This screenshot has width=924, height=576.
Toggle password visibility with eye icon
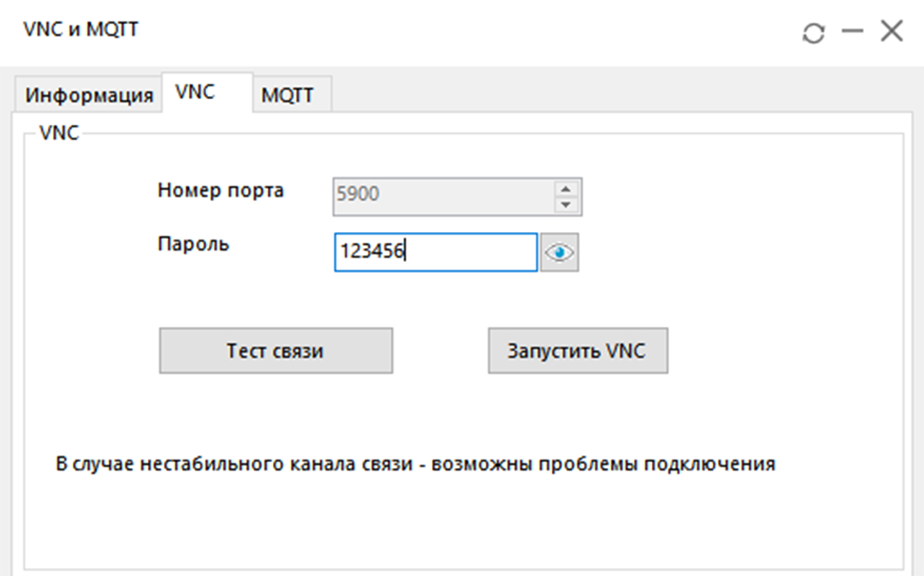(x=560, y=252)
